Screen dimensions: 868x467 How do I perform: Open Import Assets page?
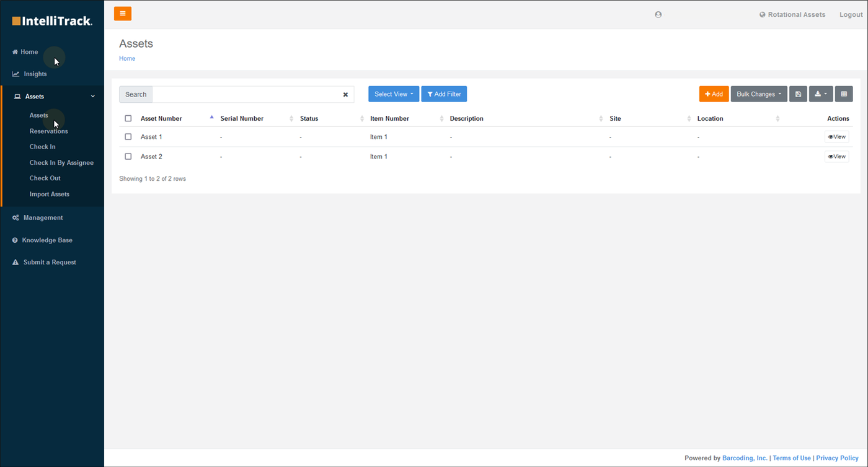click(50, 194)
